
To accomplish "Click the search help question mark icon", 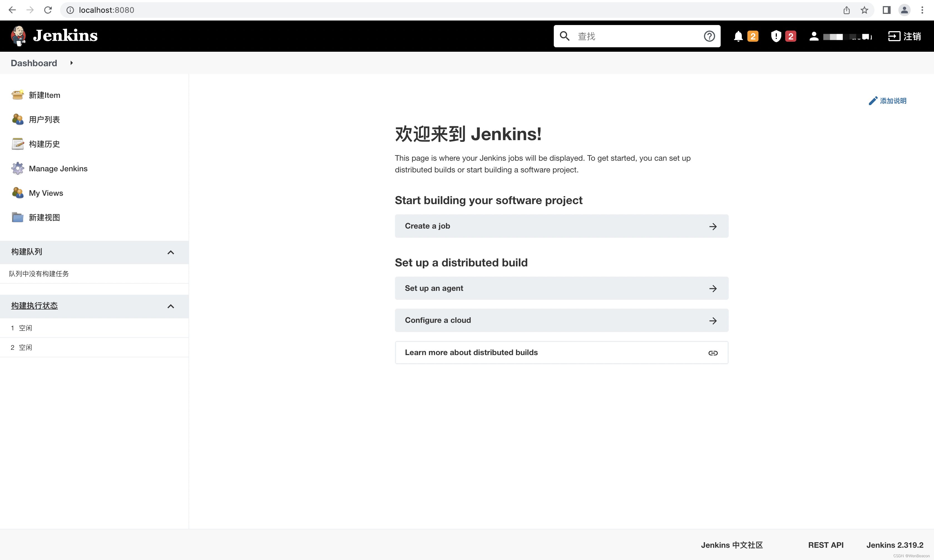I will 709,36.
